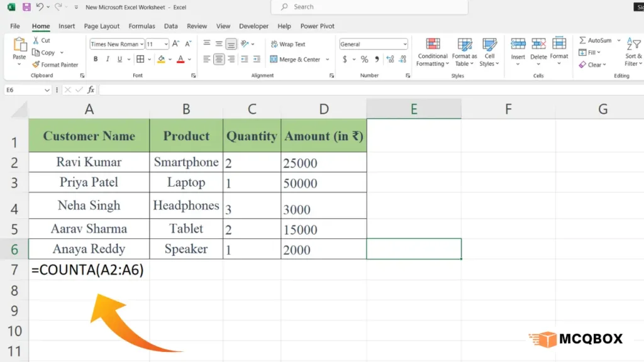Click the Cut scissors icon

[36, 41]
